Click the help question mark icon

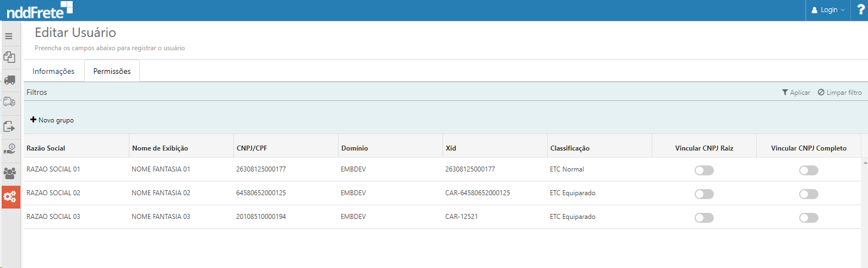coord(861,10)
